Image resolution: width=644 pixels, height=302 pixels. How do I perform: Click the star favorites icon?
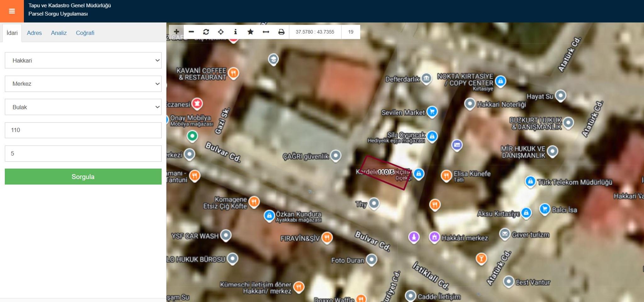click(250, 32)
